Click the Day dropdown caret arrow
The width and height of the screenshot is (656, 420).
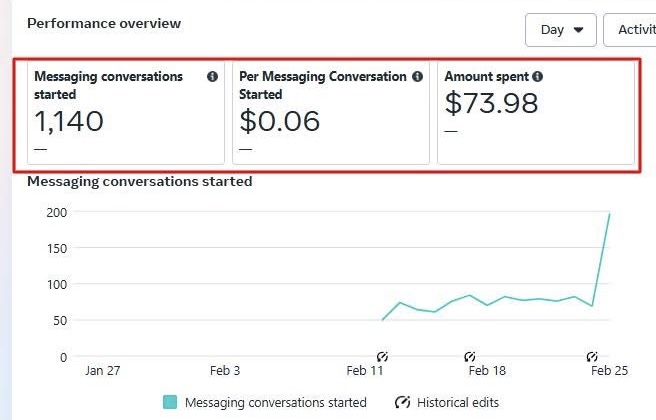(x=579, y=30)
